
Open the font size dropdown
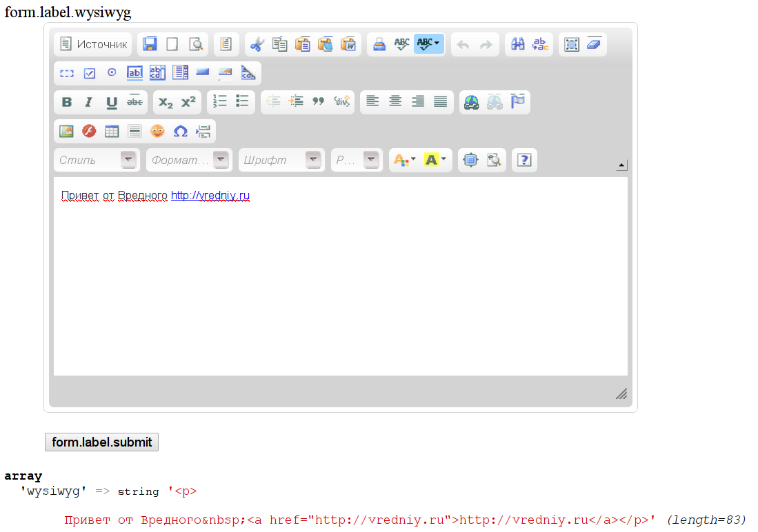click(x=357, y=160)
